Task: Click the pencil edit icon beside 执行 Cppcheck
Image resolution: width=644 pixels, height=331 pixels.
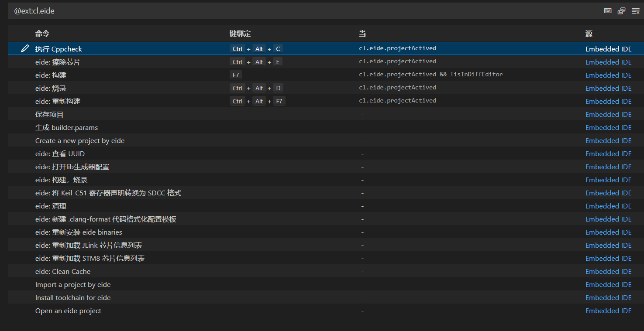Action: [25, 48]
